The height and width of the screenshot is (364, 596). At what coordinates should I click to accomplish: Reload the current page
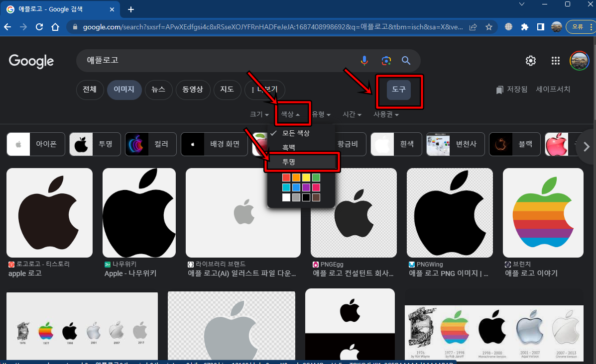39,27
